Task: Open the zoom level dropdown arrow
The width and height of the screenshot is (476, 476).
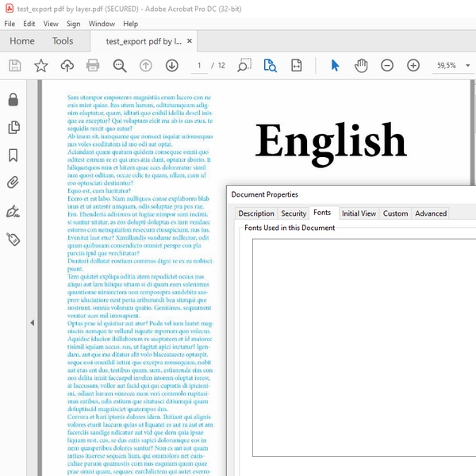Action: pos(468,66)
